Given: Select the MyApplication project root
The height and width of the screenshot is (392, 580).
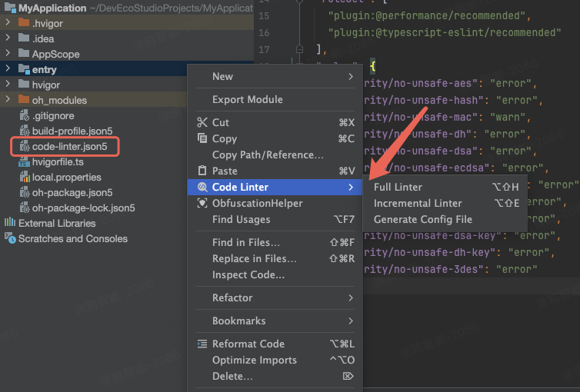Looking at the screenshot, I should pyautogui.click(x=52, y=8).
